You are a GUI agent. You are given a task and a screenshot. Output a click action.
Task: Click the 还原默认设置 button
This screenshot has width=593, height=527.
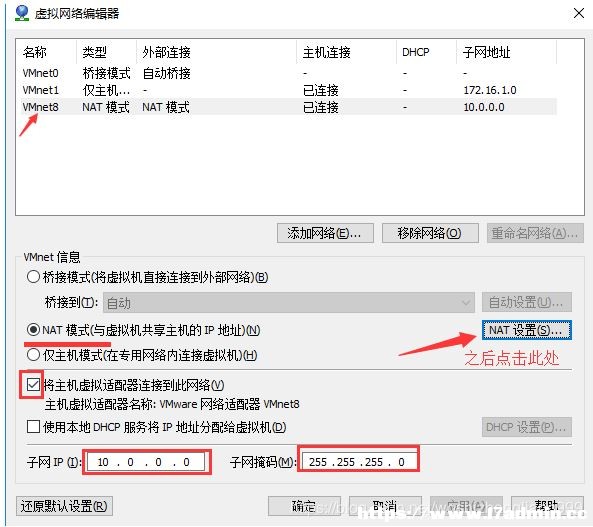click(x=64, y=506)
